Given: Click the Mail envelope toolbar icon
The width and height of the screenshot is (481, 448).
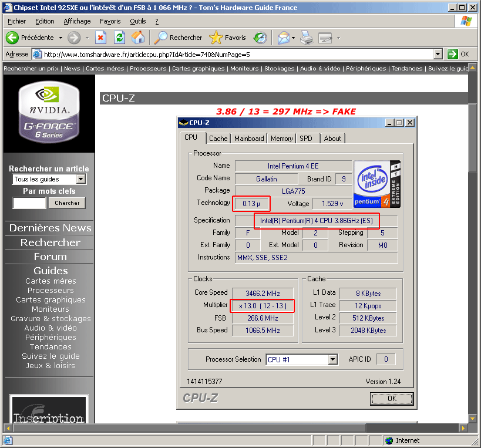Looking at the screenshot, I should click(284, 38).
